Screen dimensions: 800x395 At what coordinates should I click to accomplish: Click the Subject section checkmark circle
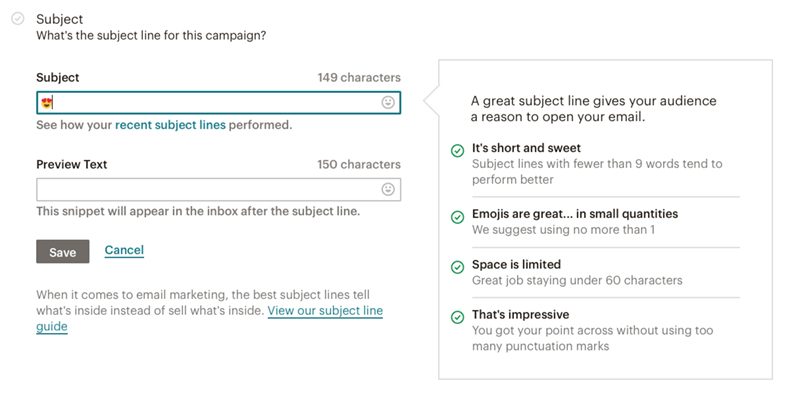tap(18, 19)
